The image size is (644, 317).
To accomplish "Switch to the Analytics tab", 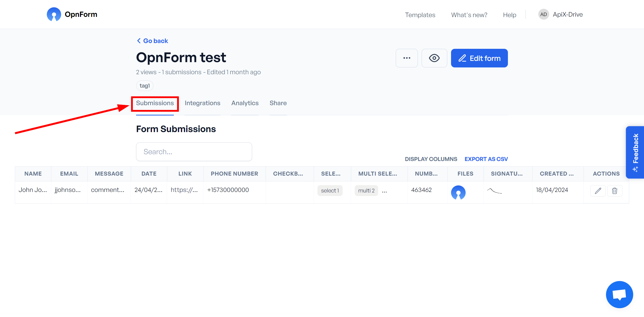I will [245, 103].
